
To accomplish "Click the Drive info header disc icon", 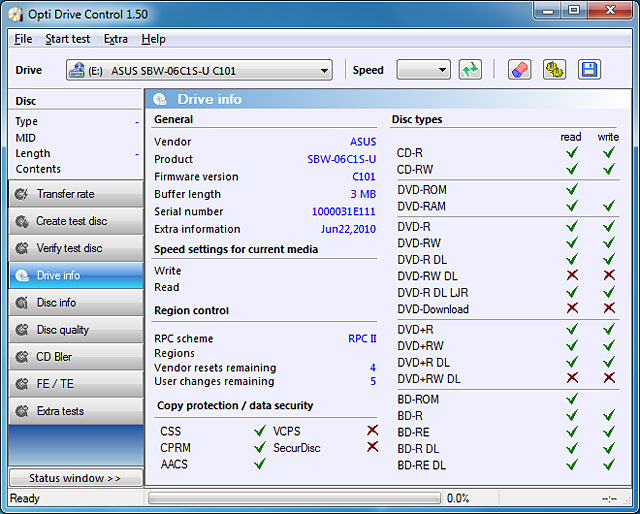I will pyautogui.click(x=160, y=99).
